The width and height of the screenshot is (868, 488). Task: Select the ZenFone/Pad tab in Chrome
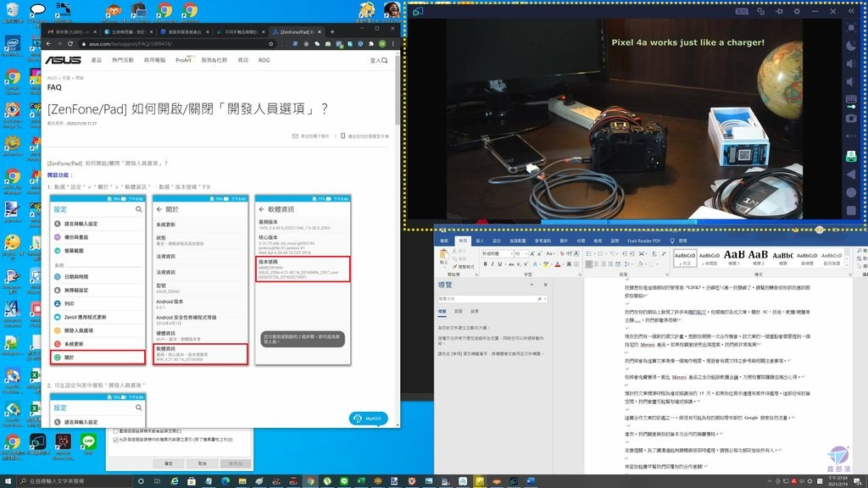click(297, 32)
